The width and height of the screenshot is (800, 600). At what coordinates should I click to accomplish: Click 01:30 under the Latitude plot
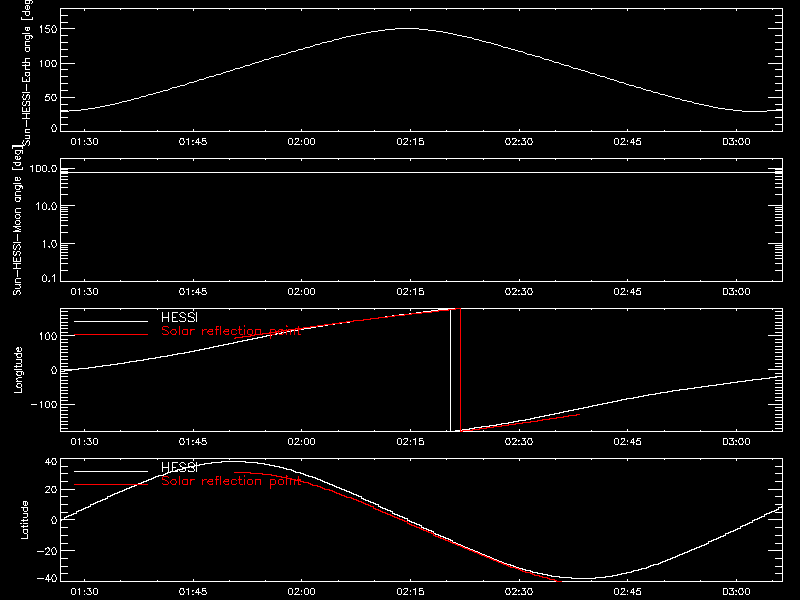click(x=84, y=591)
